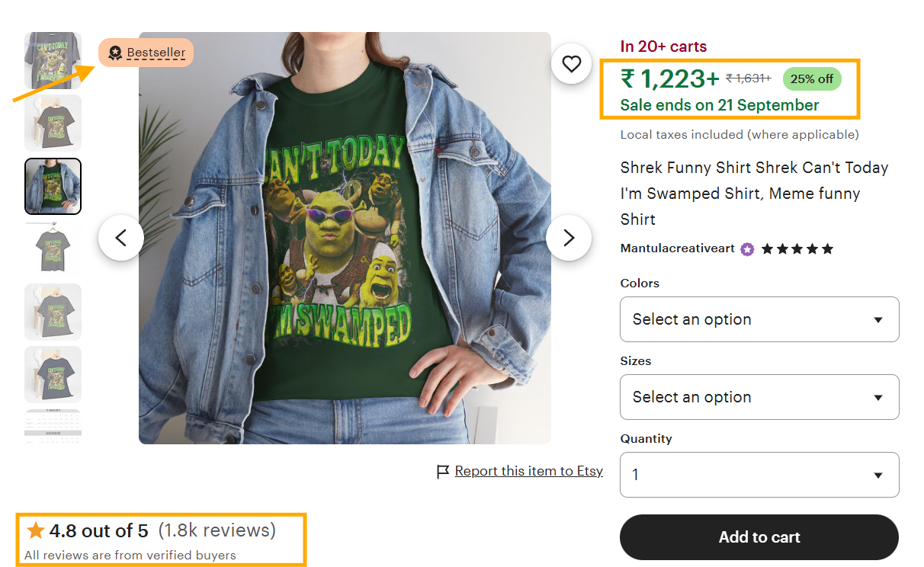This screenshot has height=567, width=924.
Task: Click the 25% off discount badge
Action: (x=812, y=78)
